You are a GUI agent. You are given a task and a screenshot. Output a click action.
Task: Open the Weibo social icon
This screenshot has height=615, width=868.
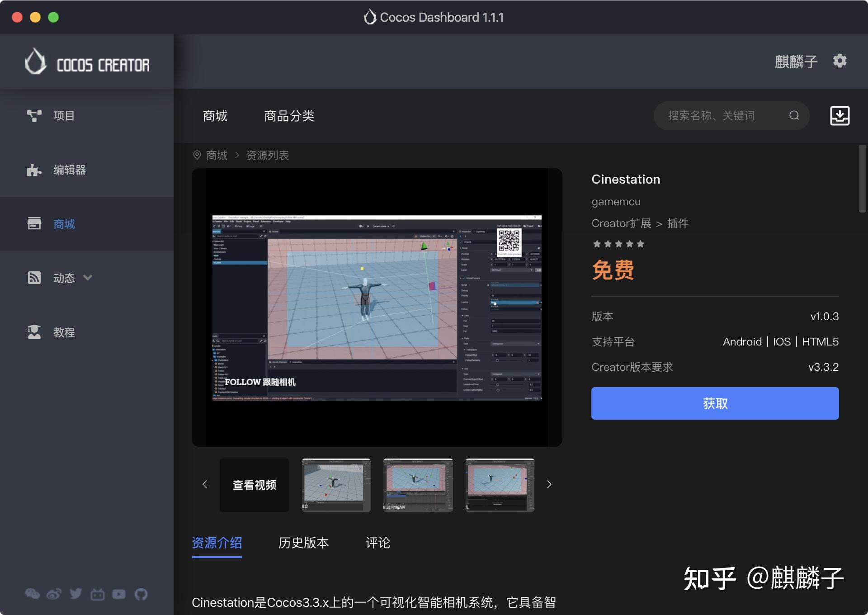tap(54, 594)
